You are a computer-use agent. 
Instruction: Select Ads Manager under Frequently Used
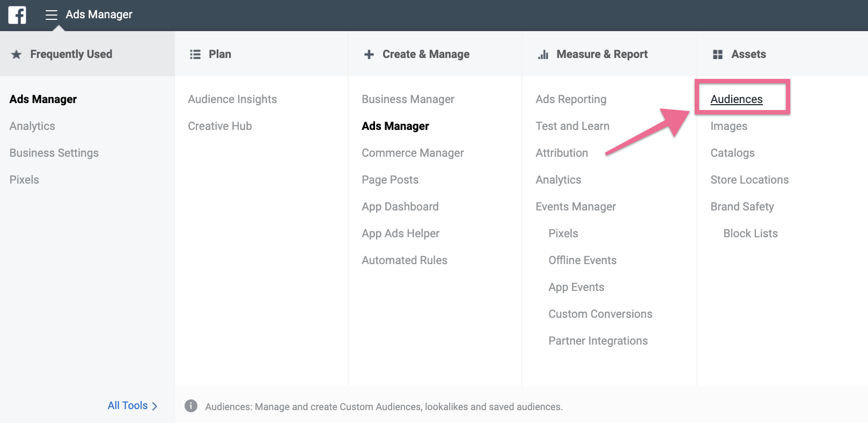(43, 99)
